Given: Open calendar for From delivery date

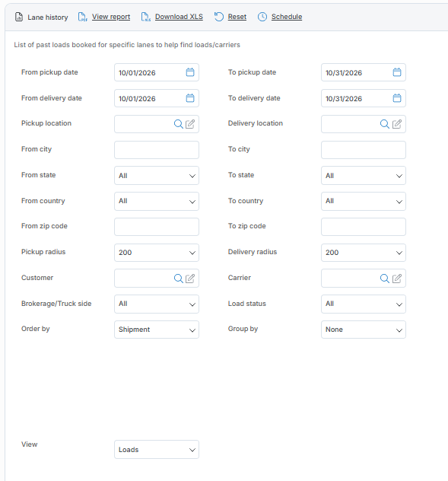Looking at the screenshot, I should point(190,98).
